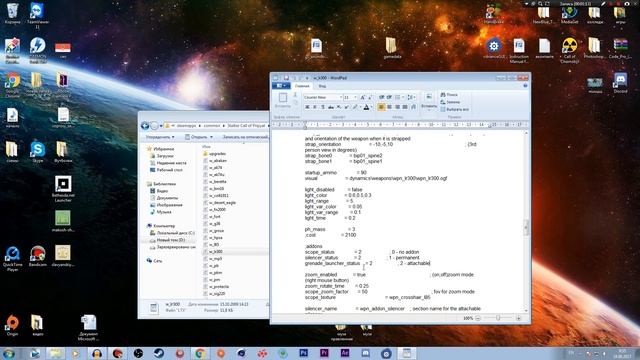Viewport: 640px width, 360px height.
Task: Apply strikethrough formatting in WordPad
Action: pyautogui.click(x=331, y=107)
